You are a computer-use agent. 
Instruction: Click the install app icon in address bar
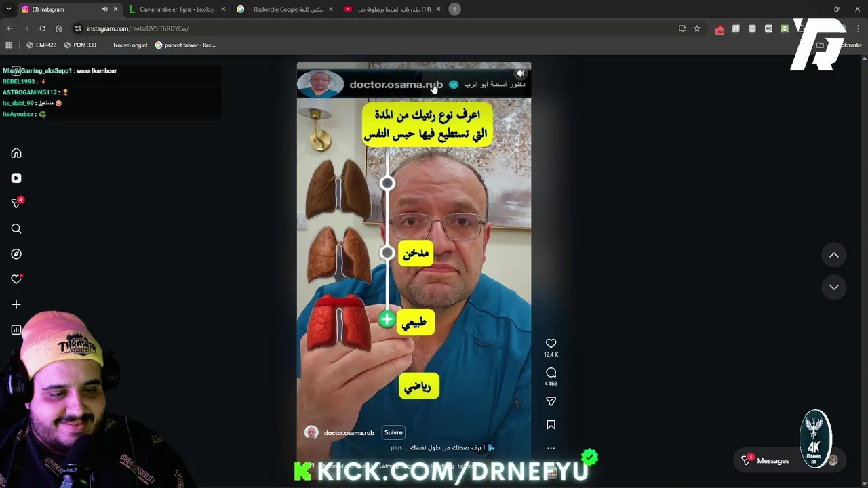coord(682,28)
